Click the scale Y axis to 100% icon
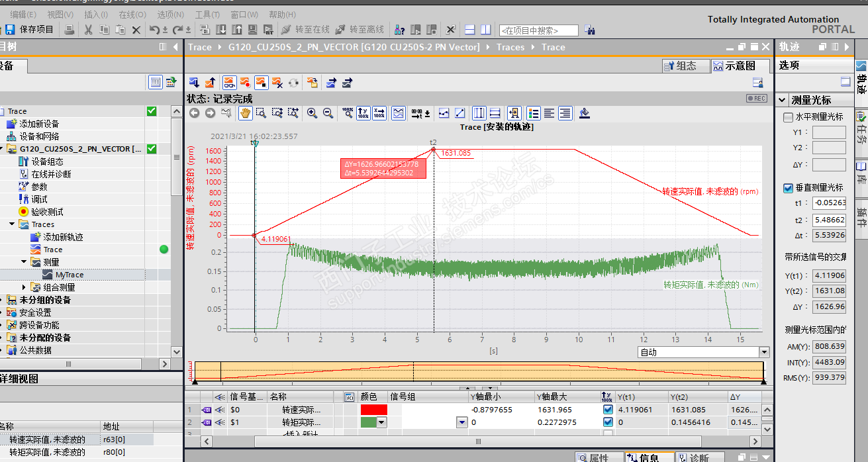 [363, 113]
